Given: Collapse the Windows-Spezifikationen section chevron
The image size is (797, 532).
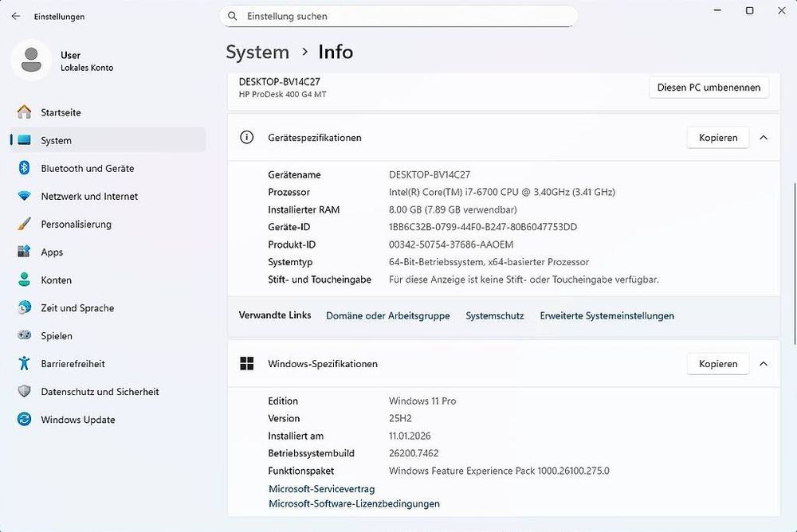Looking at the screenshot, I should coord(763,363).
